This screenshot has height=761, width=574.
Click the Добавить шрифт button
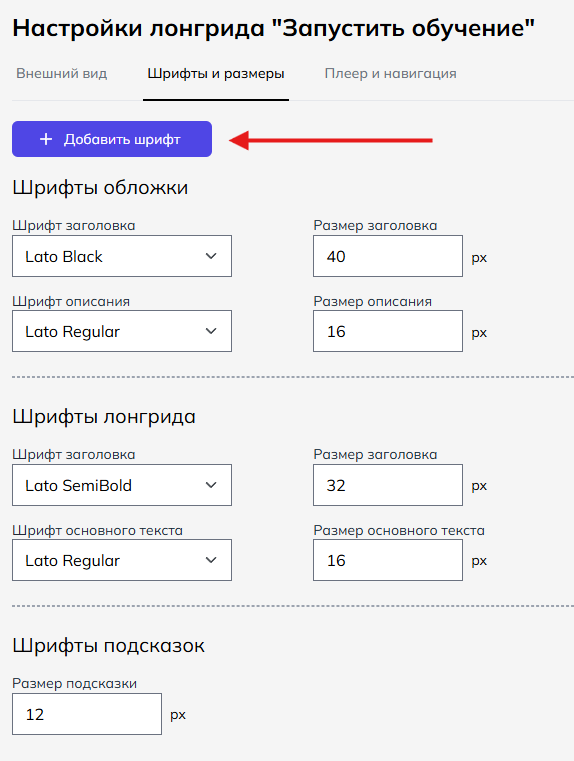pyautogui.click(x=112, y=139)
